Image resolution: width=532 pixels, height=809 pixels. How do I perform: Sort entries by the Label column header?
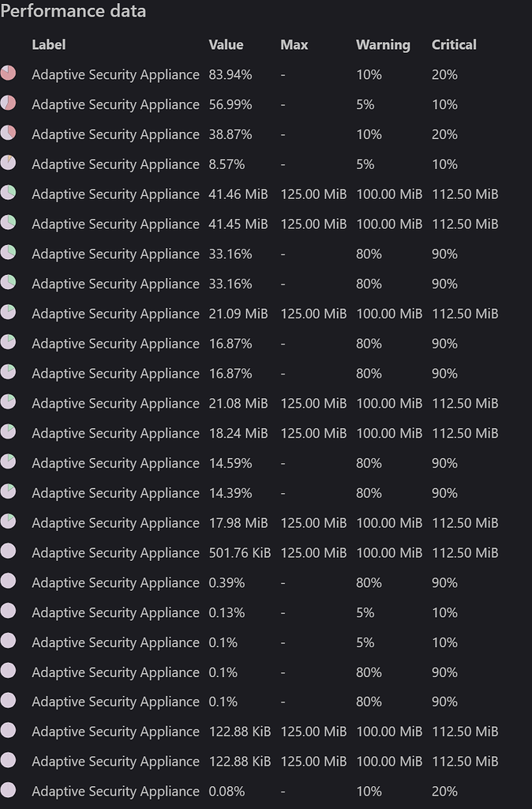49,45
